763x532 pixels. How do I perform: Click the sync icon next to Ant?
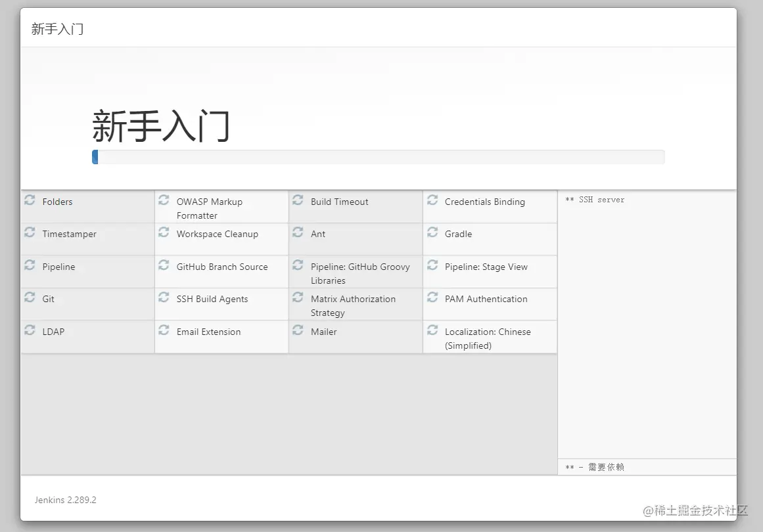(x=298, y=232)
